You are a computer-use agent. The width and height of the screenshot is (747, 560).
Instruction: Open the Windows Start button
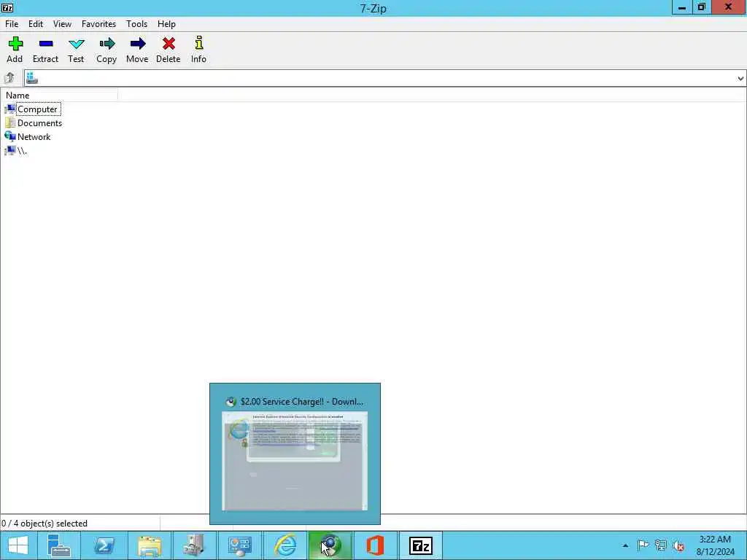click(x=18, y=545)
